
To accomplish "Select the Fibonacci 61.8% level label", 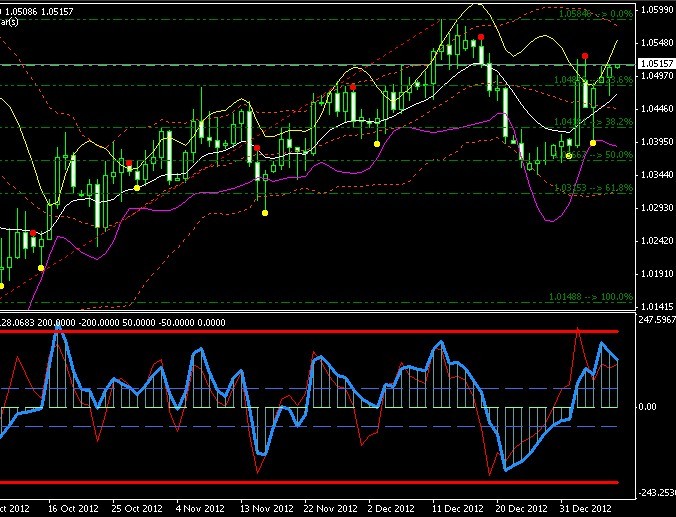I will (594, 188).
